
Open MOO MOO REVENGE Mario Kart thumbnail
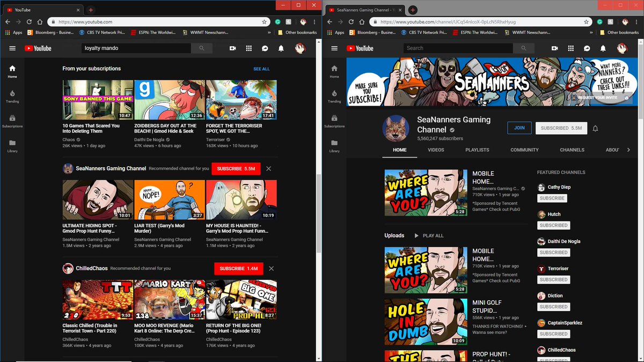[x=170, y=299]
